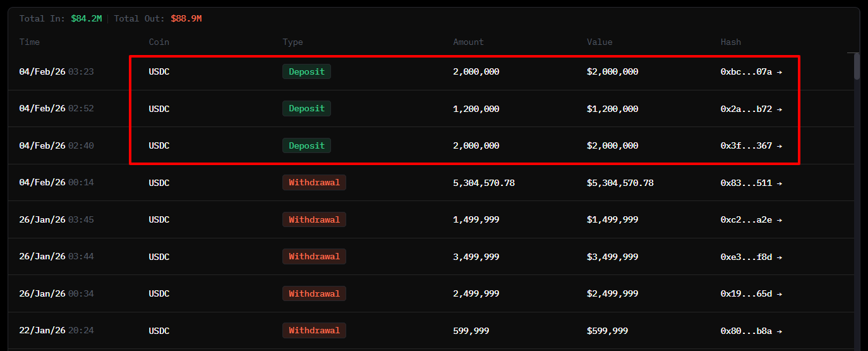The image size is (868, 351).
Task: Open transaction hash 0x19...65d link
Action: 750,294
